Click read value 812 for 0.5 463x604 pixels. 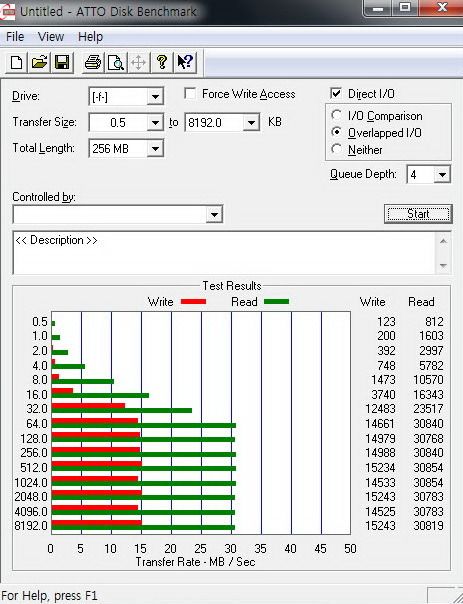coord(434,322)
